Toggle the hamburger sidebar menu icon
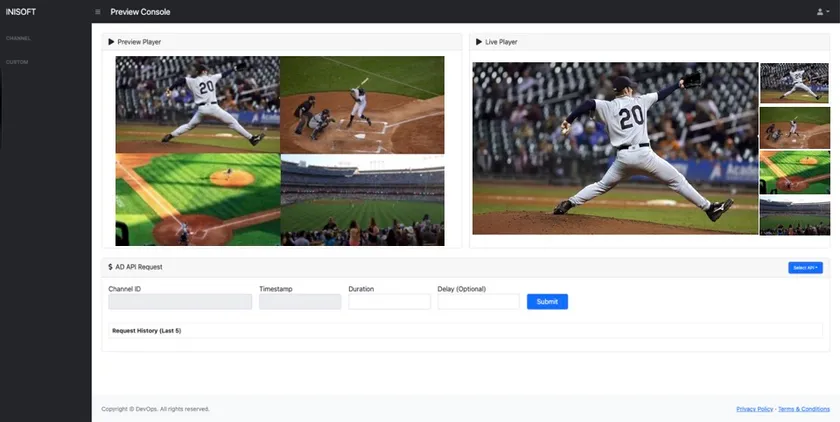 98,12
